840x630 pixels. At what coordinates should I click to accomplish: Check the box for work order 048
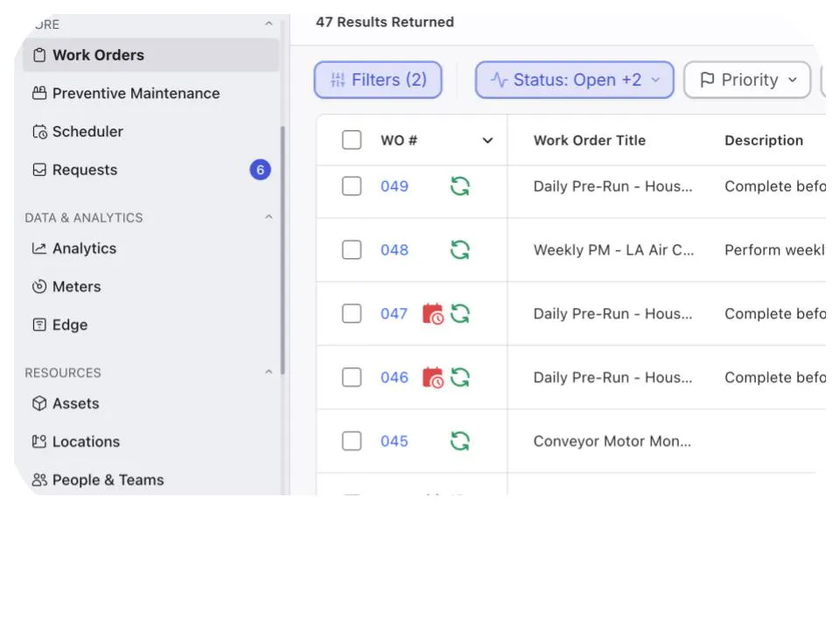[352, 249]
